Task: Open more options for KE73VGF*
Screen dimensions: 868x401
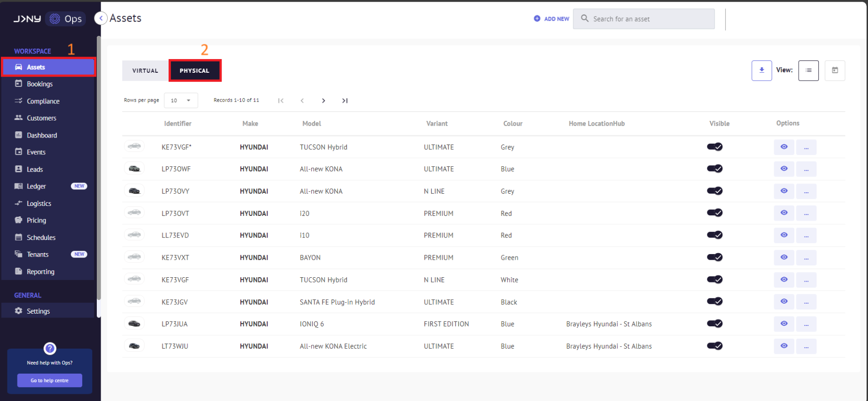Action: [x=806, y=147]
